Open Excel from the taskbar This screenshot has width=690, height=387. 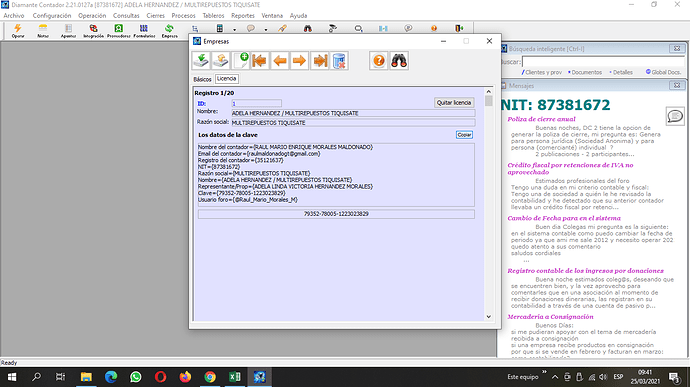pos(235,377)
